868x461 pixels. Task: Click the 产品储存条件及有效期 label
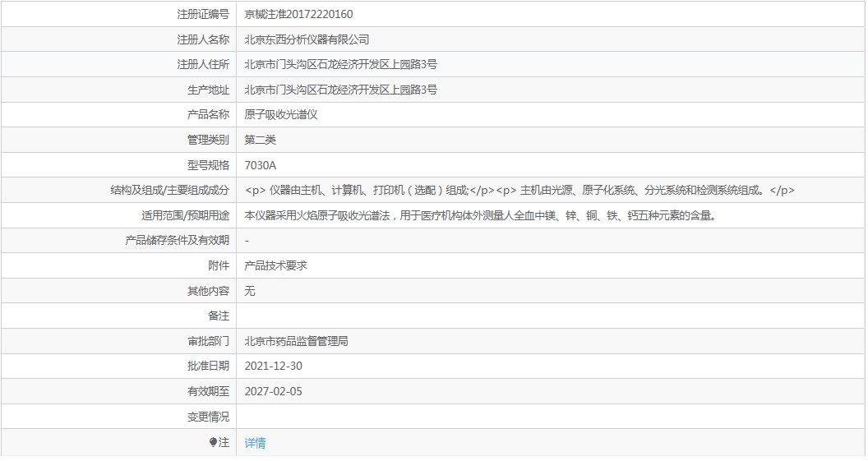click(x=178, y=241)
